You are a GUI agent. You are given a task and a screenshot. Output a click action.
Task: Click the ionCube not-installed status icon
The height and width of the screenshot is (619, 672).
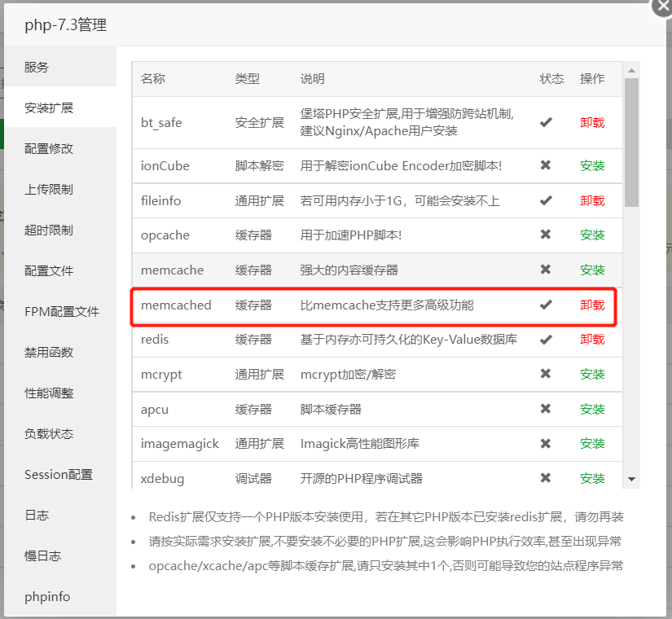(x=546, y=165)
